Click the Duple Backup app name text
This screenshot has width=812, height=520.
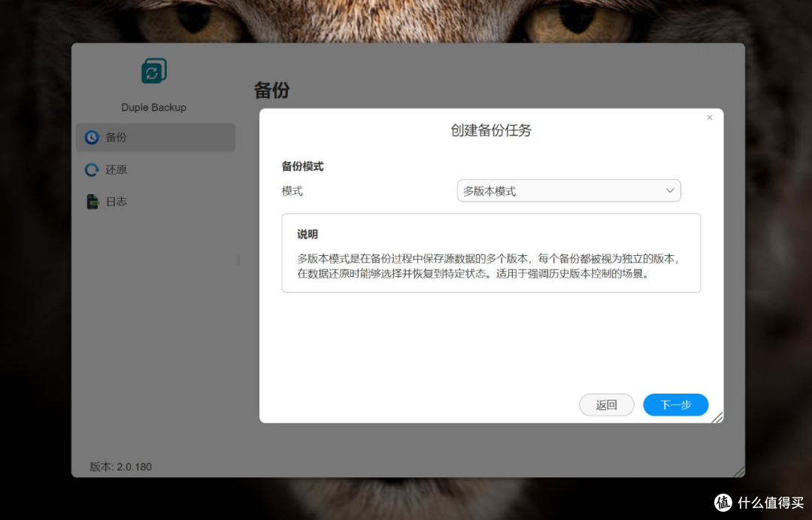pyautogui.click(x=154, y=108)
